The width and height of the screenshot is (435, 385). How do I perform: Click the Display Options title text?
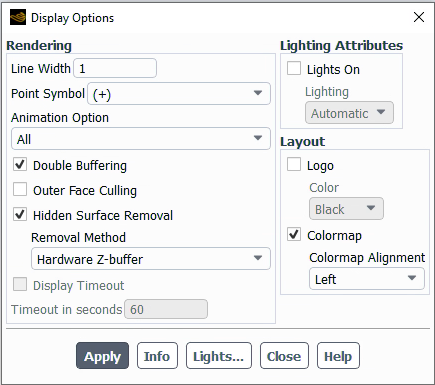tap(72, 18)
